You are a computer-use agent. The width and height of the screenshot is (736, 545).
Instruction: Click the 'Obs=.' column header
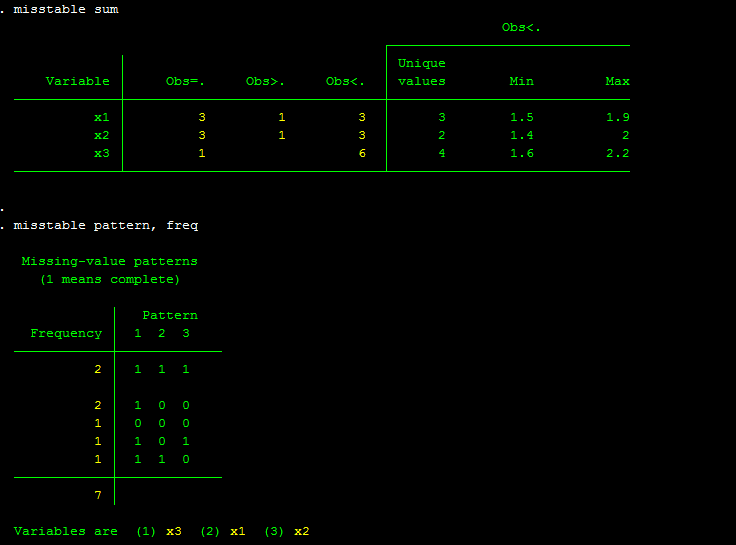click(185, 81)
